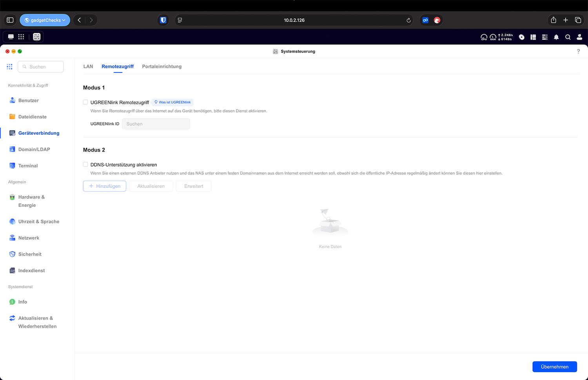Open Dateidienste in the sidebar
This screenshot has height=380, width=588.
(x=32, y=117)
